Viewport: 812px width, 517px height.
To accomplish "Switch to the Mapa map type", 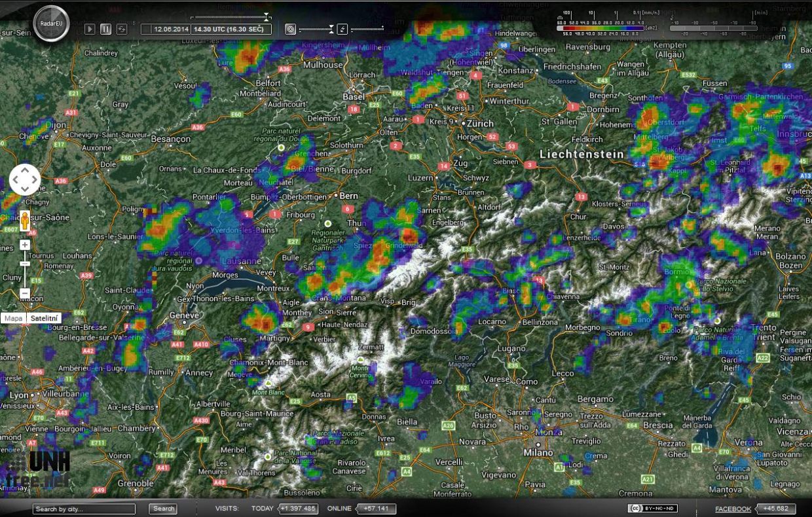I will 13,319.
